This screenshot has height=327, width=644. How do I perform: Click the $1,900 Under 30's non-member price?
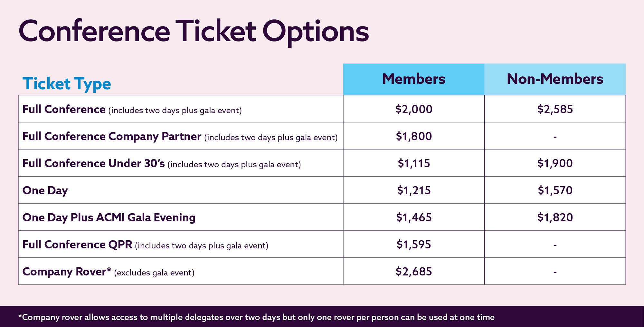point(555,163)
